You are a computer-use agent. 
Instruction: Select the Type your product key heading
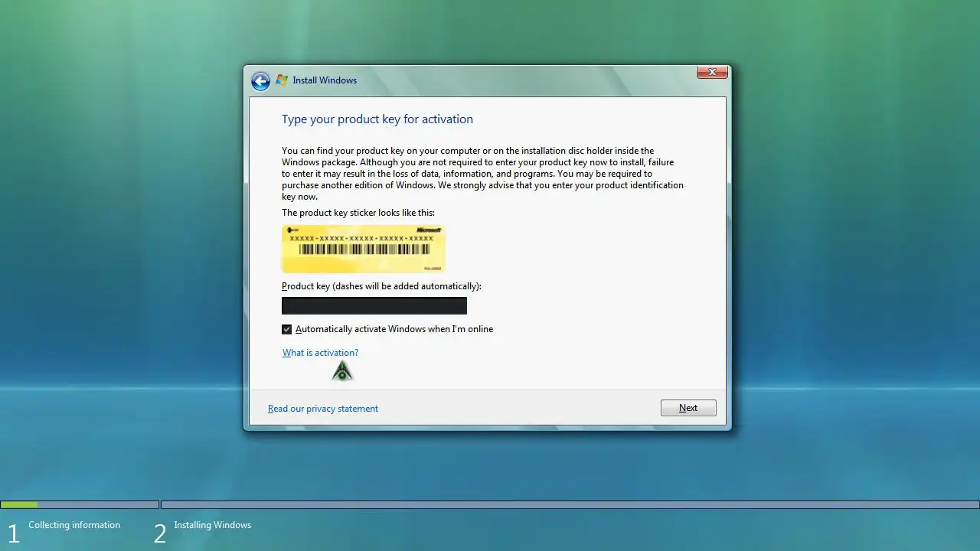tap(377, 119)
